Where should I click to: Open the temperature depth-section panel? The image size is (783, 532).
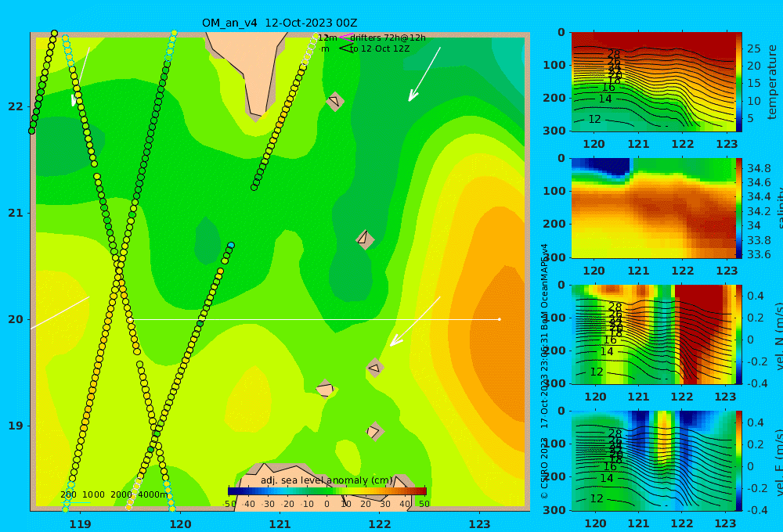653,82
